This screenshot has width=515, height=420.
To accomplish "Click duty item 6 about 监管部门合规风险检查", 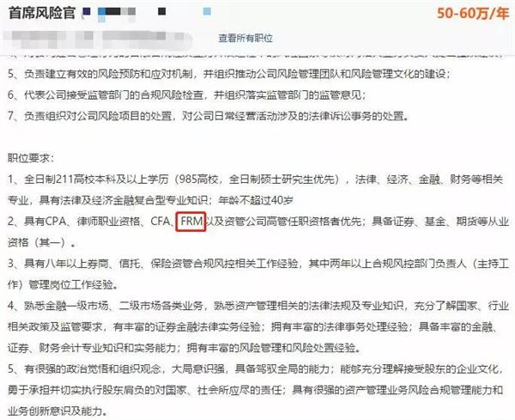I will (x=187, y=95).
